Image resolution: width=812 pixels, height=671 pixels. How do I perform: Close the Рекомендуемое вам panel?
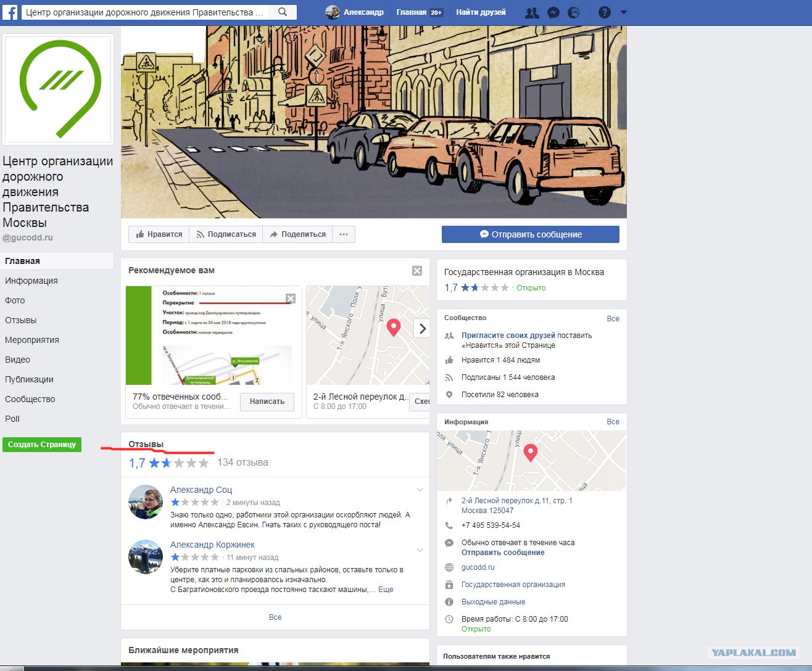point(417,271)
